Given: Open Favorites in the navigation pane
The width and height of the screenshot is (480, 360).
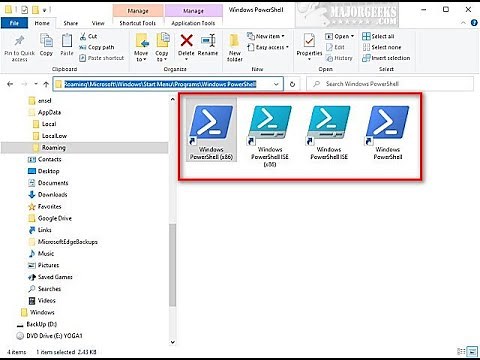Looking at the screenshot, I should pos(45,206).
